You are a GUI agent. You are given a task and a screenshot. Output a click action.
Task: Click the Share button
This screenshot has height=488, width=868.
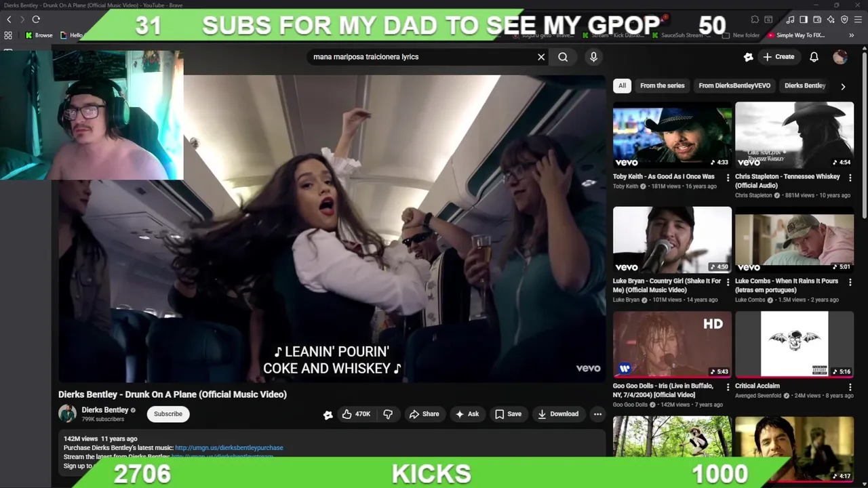coord(424,414)
